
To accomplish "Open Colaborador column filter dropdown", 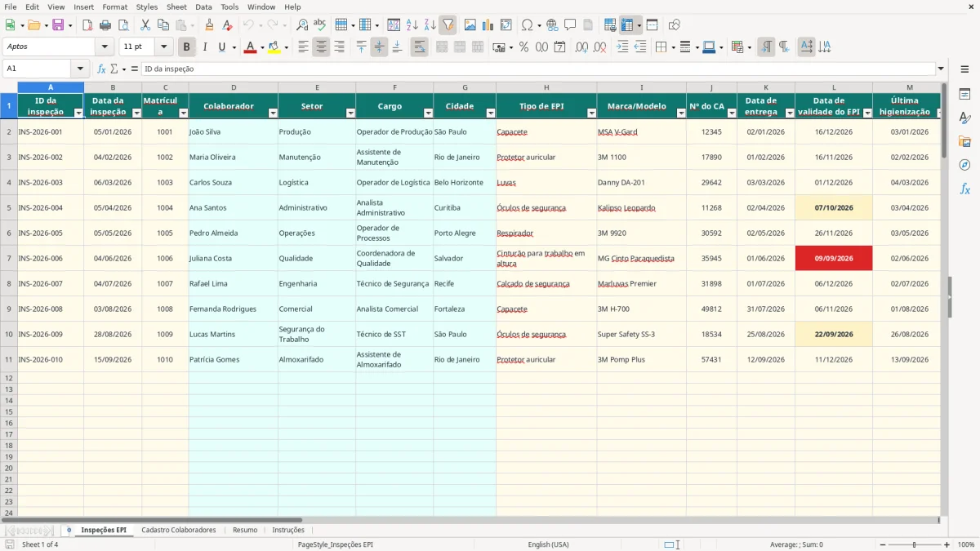I will pyautogui.click(x=273, y=113).
